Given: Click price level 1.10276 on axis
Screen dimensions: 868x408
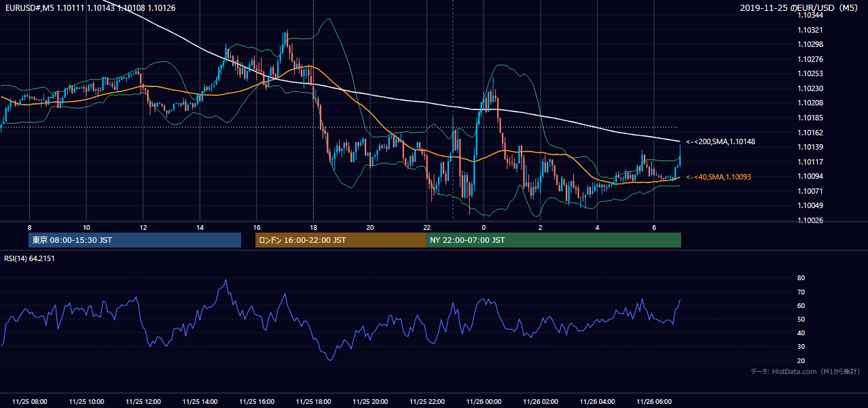Looking at the screenshot, I should pos(809,59).
